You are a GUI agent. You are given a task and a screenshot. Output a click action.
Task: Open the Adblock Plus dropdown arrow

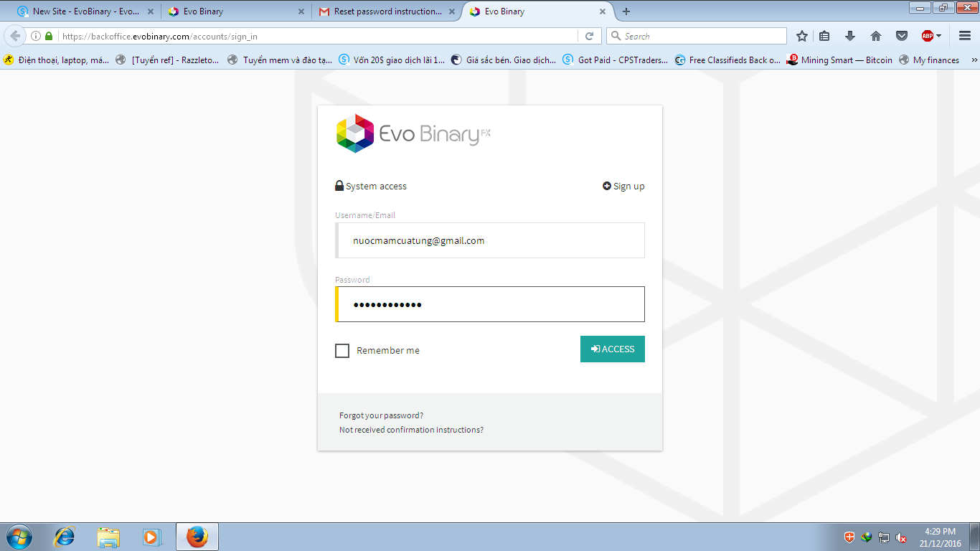[938, 36]
